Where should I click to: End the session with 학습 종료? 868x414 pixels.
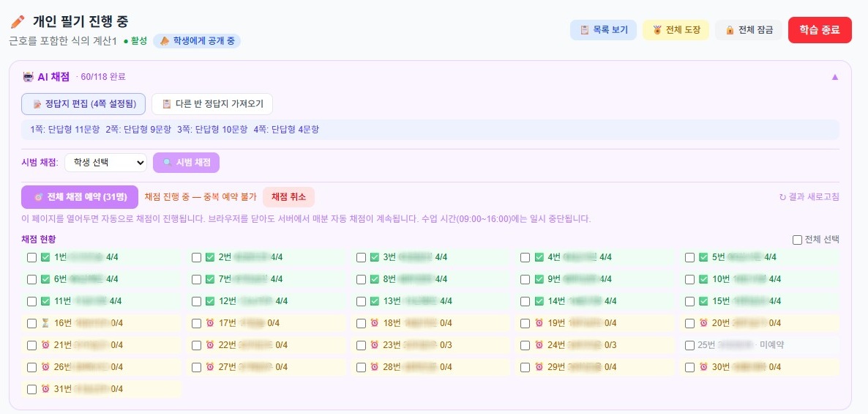tap(820, 30)
